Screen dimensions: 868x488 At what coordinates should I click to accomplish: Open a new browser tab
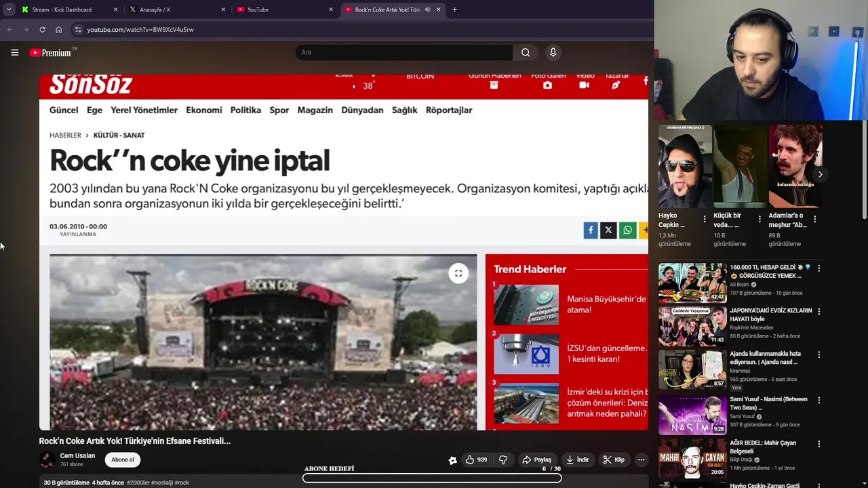tap(454, 9)
